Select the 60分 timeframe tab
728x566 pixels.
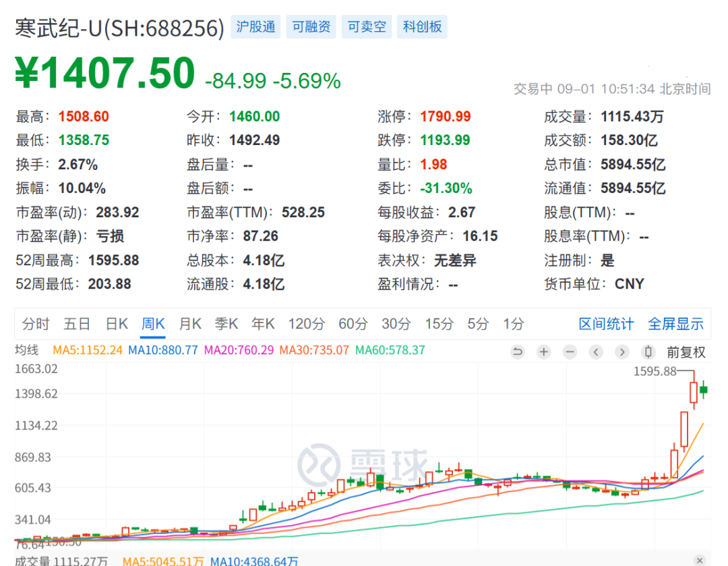coord(353,324)
